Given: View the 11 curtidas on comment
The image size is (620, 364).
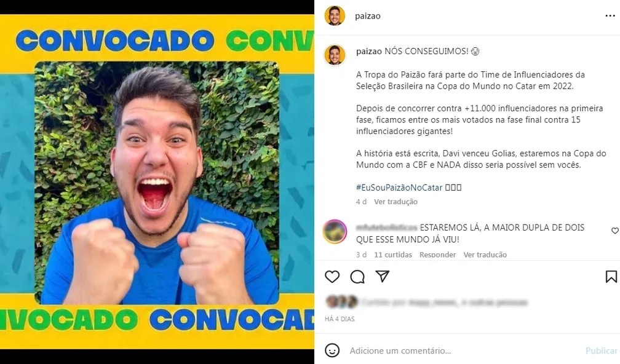Looking at the screenshot, I should [393, 255].
